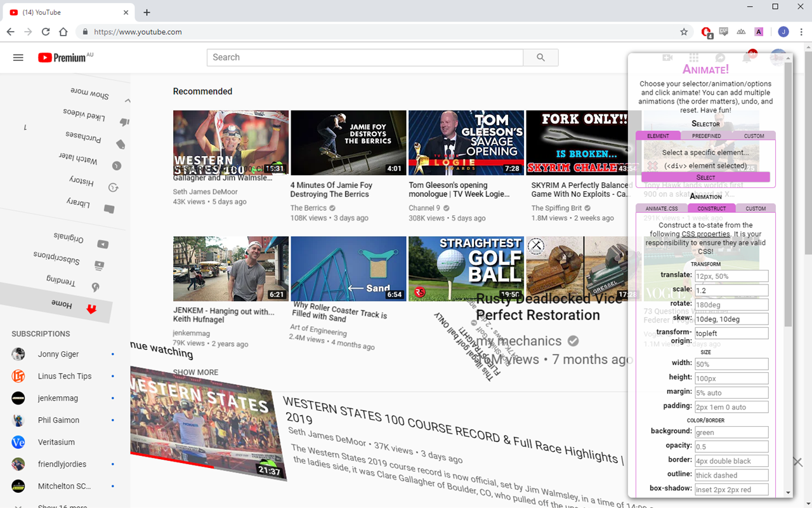This screenshot has height=508, width=812.
Task: Switch selector to the Predefined tab
Action: tap(706, 136)
